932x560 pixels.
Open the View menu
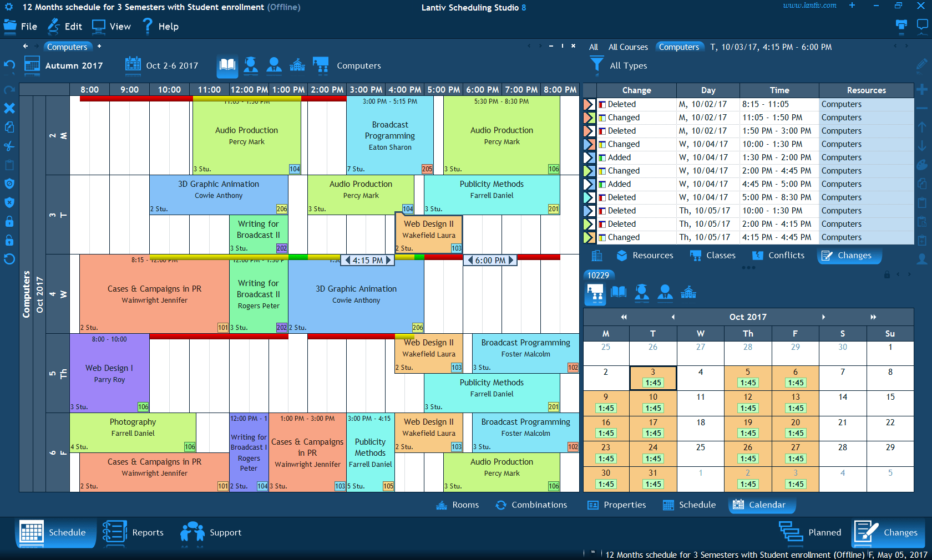click(111, 26)
